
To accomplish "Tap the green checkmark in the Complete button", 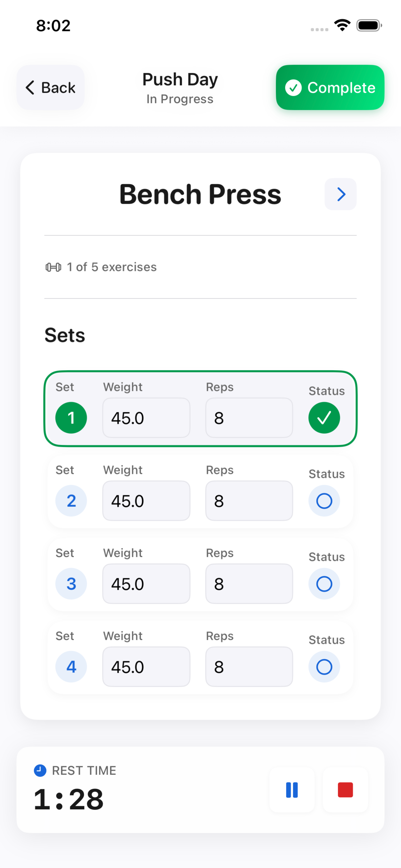I will (294, 87).
